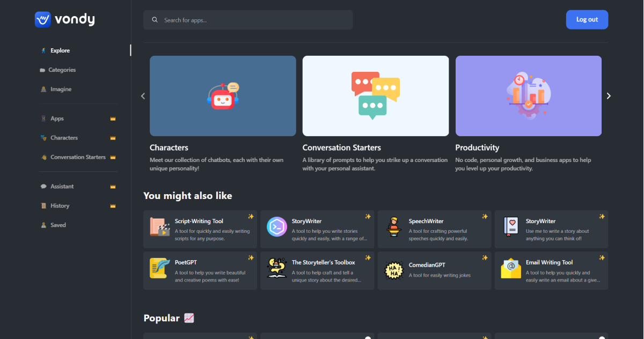Image resolution: width=644 pixels, height=339 pixels.
Task: Open the Script-Writing Tool app icon
Action: click(x=159, y=227)
